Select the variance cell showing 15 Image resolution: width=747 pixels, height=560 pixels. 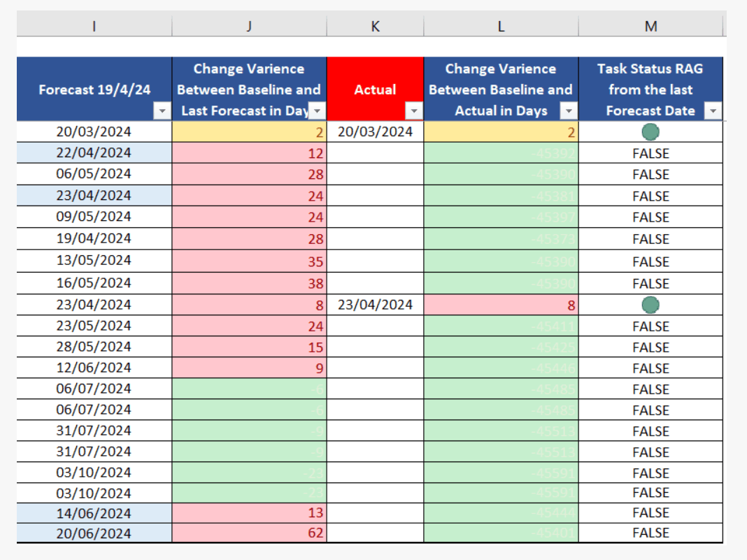pyautogui.click(x=249, y=347)
